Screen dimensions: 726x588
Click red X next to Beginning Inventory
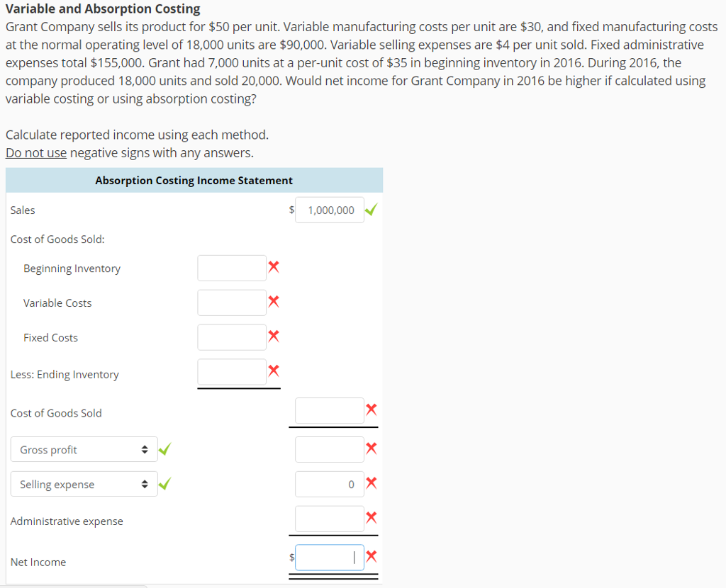click(274, 266)
